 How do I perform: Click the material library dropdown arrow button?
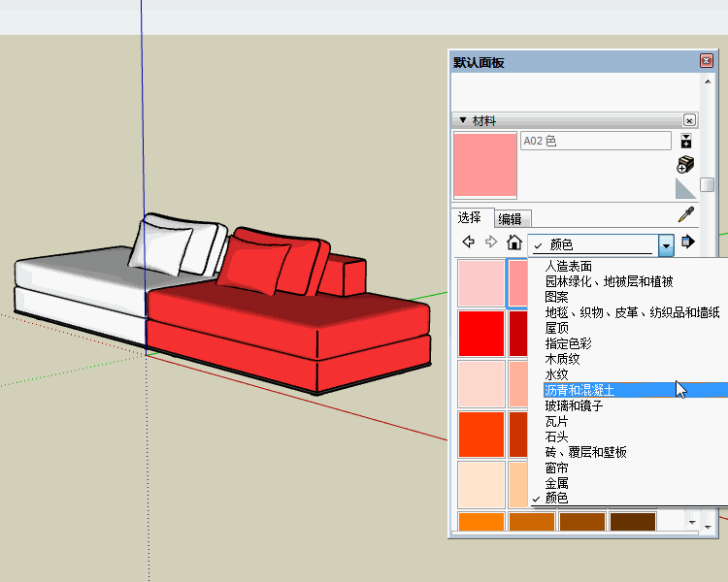point(666,244)
